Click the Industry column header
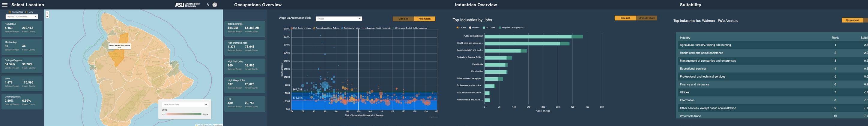This screenshot has width=868, height=126. tap(685, 38)
